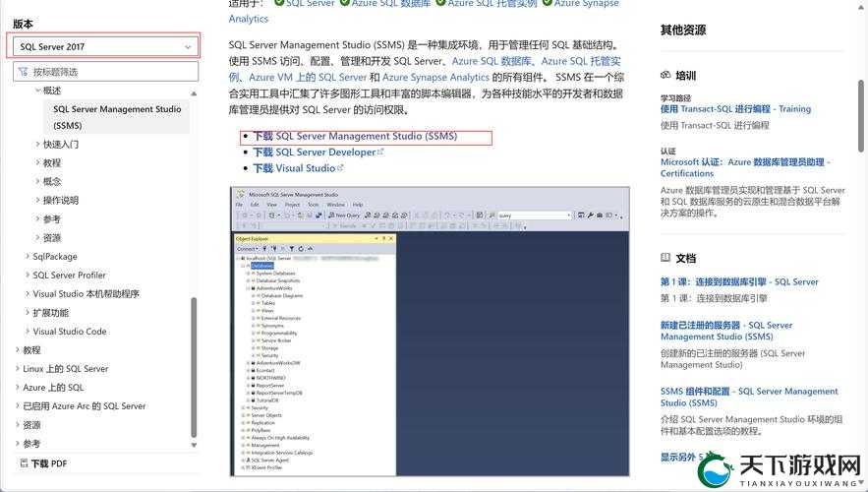Screen dimensions: 868x492
Task: Expand the top-level 资源 node
Action: 17,425
